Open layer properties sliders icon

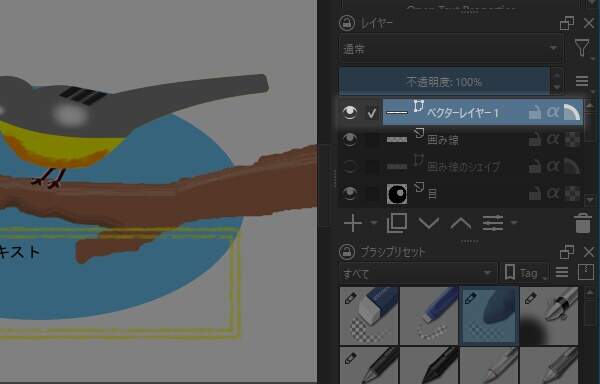tap(493, 223)
